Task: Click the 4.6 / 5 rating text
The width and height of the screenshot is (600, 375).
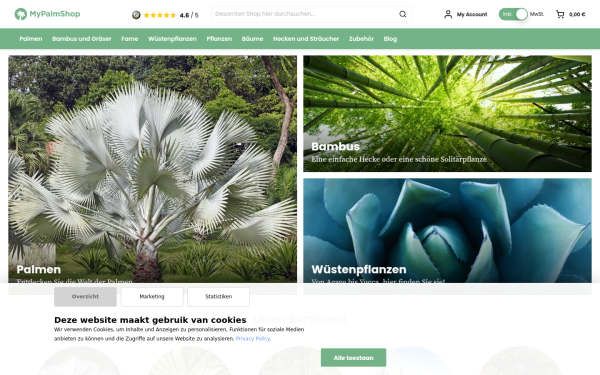Action: (x=189, y=15)
